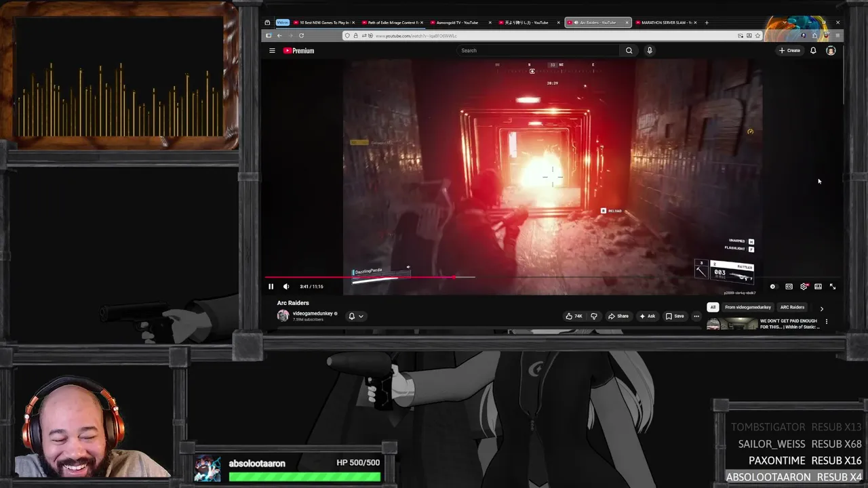Switch to MARATHON SERVER SLAM tab
The width and height of the screenshot is (868, 488).
point(665,22)
